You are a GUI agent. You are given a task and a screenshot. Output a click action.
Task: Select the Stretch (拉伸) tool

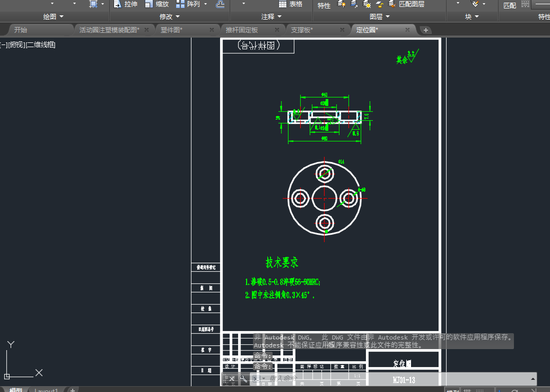click(126, 4)
